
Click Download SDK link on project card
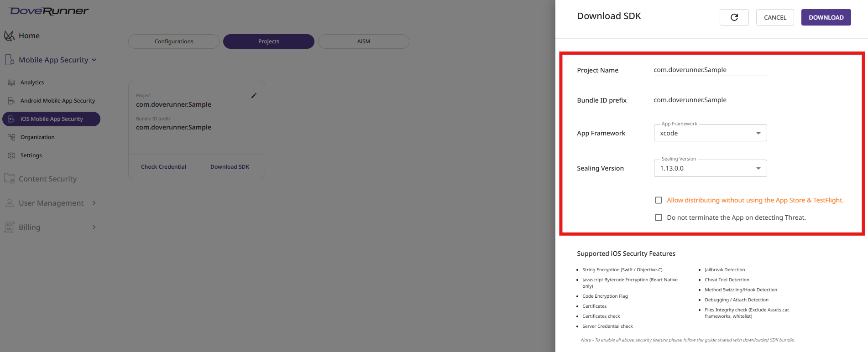point(230,167)
